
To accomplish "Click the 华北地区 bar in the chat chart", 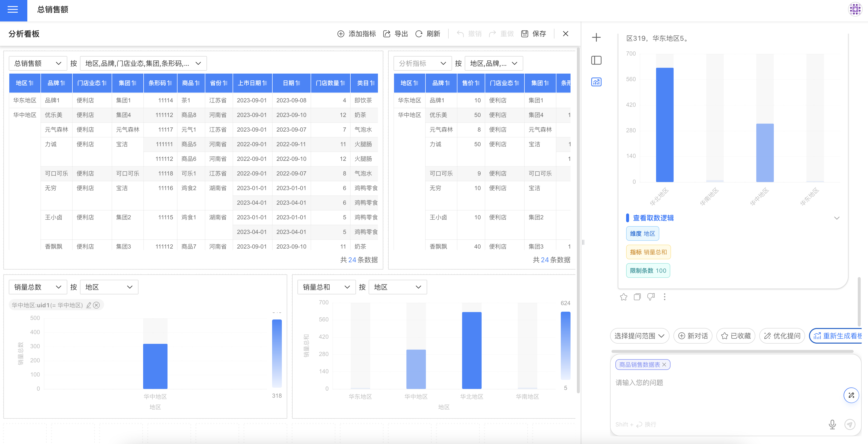I will click(664, 125).
